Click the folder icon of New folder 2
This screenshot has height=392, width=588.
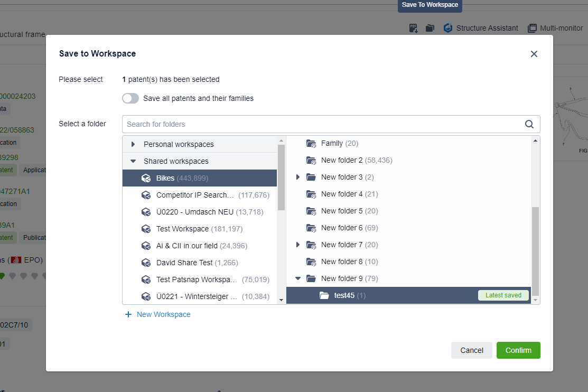(311, 160)
